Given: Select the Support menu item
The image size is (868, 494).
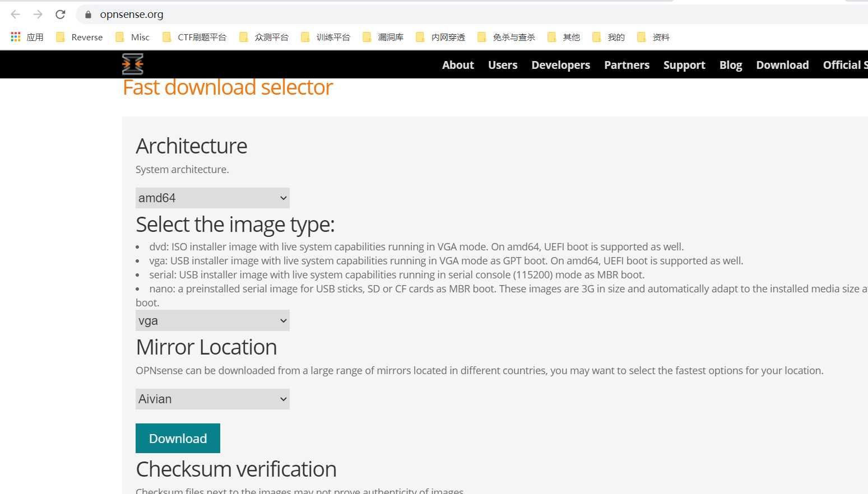Looking at the screenshot, I should (684, 65).
